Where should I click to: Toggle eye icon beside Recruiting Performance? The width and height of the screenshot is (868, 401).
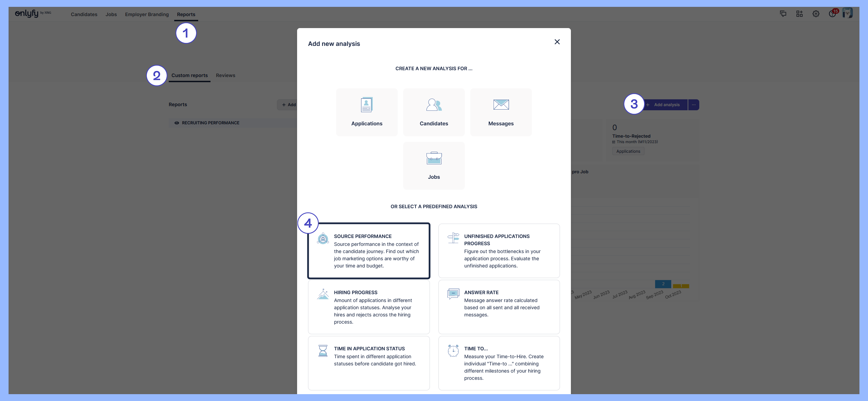point(177,123)
